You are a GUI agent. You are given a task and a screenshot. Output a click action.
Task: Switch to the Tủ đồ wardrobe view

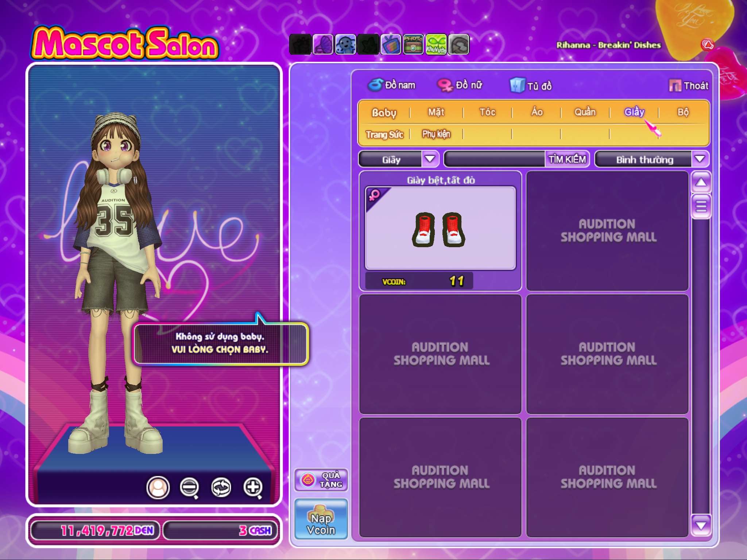[x=531, y=86]
